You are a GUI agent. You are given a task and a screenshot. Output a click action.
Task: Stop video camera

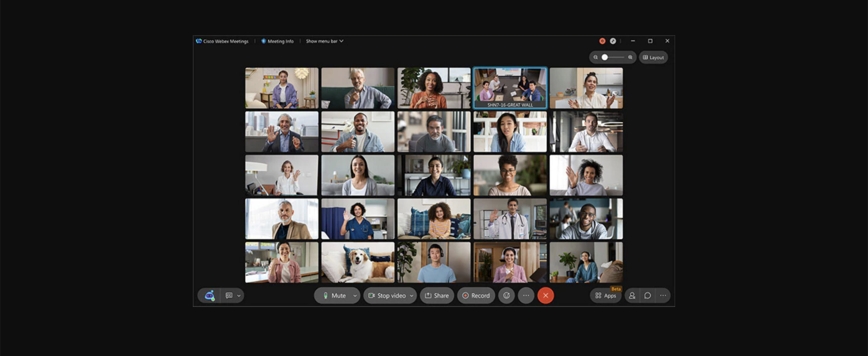(x=387, y=295)
